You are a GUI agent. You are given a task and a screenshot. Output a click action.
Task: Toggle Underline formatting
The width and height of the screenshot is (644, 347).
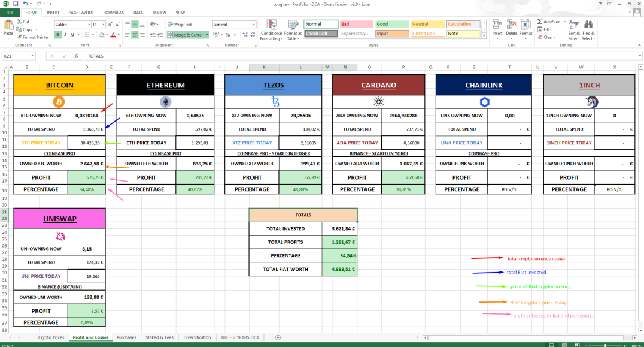pos(72,35)
